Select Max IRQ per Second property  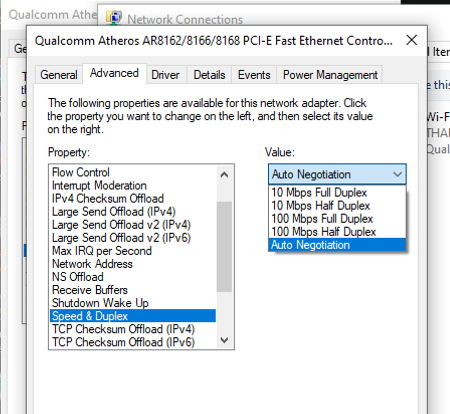coord(133,251)
